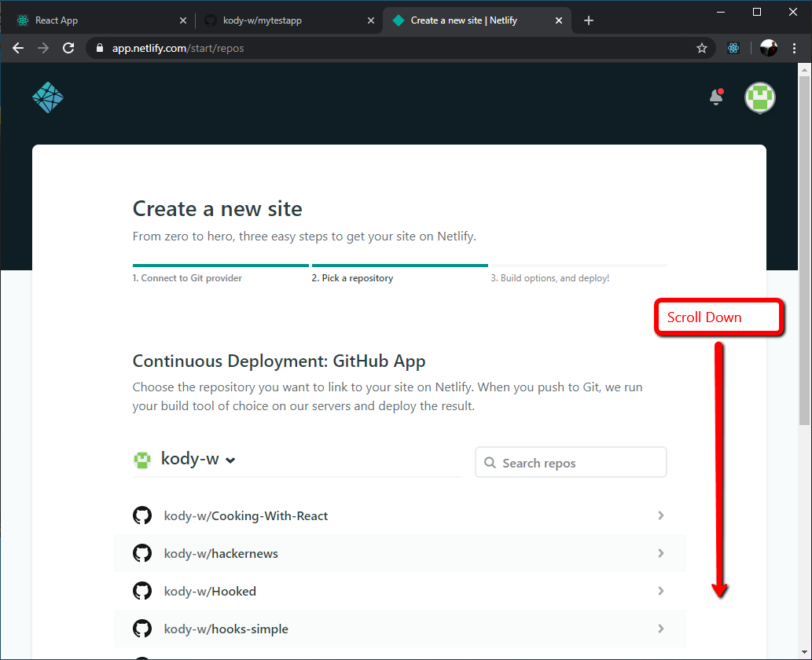
Task: Click GitHub icon beside hackernews repo
Action: tap(142, 553)
